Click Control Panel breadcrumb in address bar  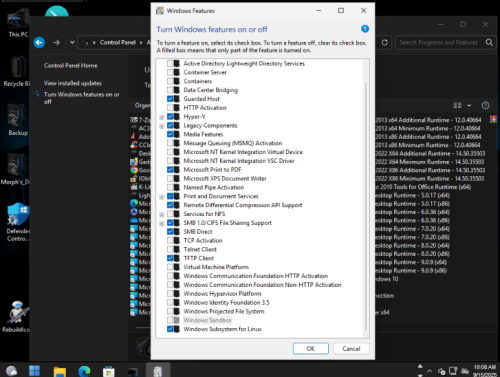coord(118,42)
